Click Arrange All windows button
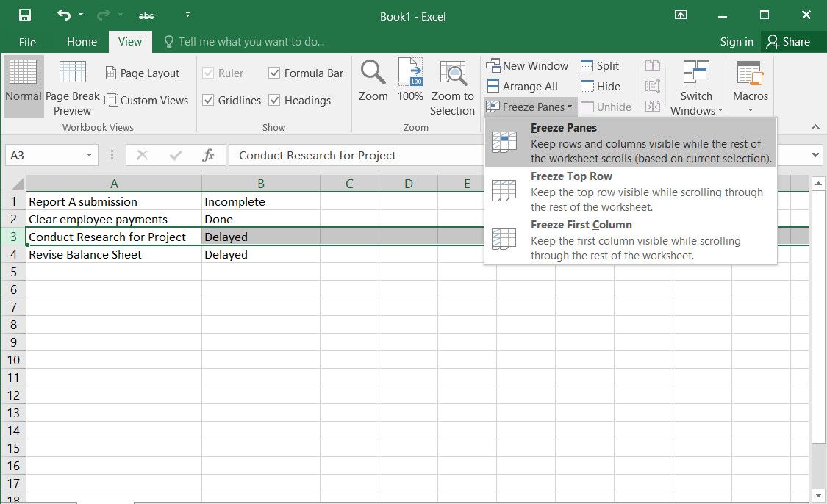827x504 pixels. click(521, 87)
